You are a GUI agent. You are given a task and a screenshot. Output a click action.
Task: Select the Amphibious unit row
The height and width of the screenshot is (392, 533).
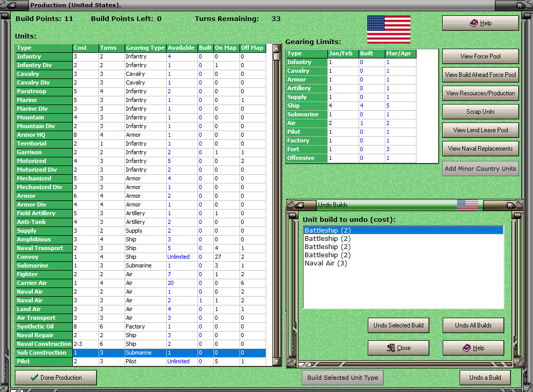141,239
